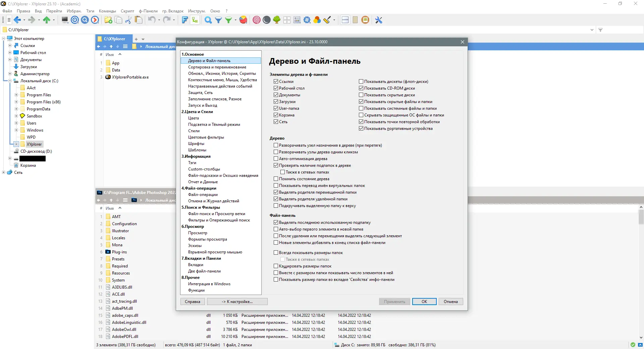Viewport: 644px width, 349px height.
Task: Click the broom icon in the toolbar
Action: coord(327,20)
